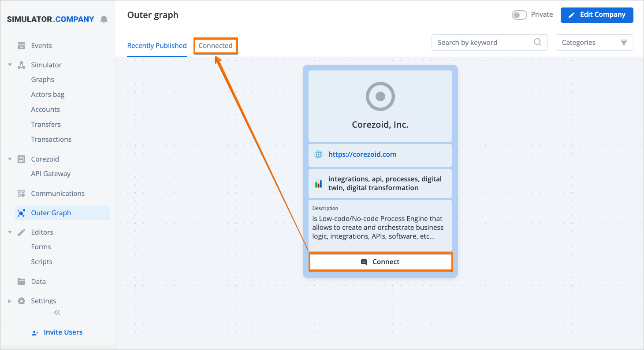Click the globe icon beside the website link
Screen dimensions: 644x350
point(318,155)
